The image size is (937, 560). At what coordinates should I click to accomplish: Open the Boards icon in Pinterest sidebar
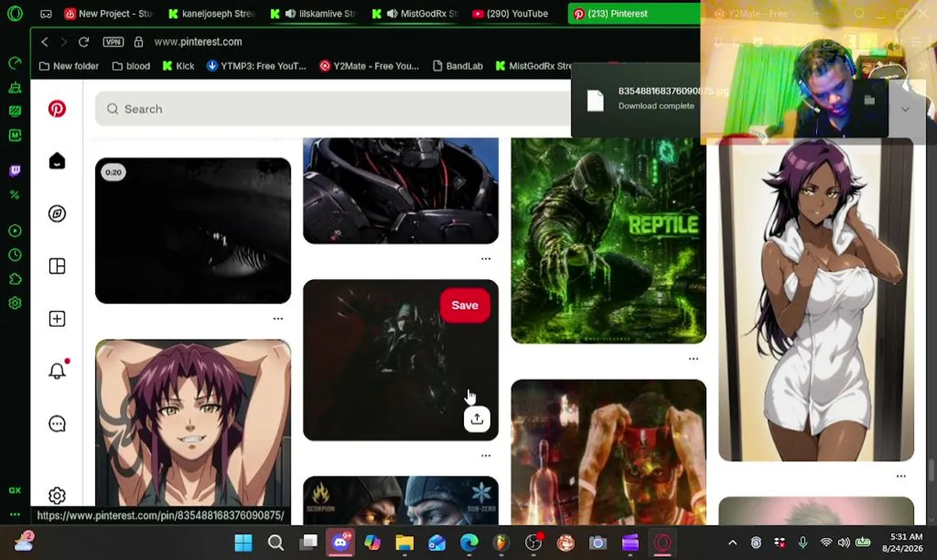click(57, 266)
